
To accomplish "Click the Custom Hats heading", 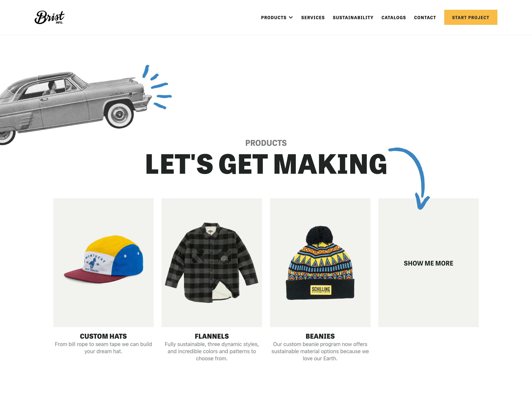I will coord(103,336).
